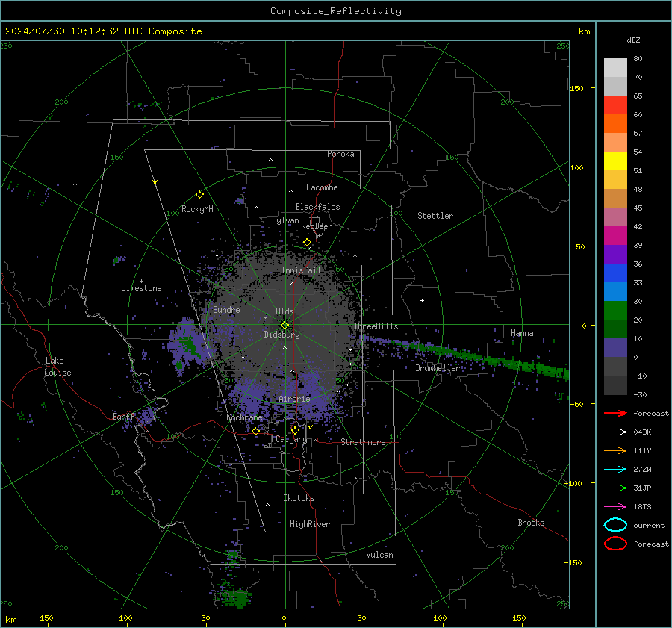
Task: Click the Calgary city label
Action: [x=291, y=439]
